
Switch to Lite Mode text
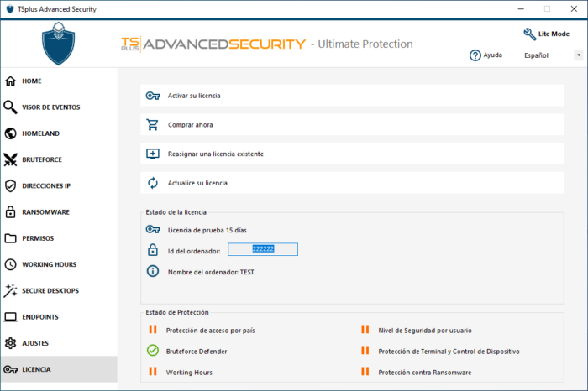point(554,34)
